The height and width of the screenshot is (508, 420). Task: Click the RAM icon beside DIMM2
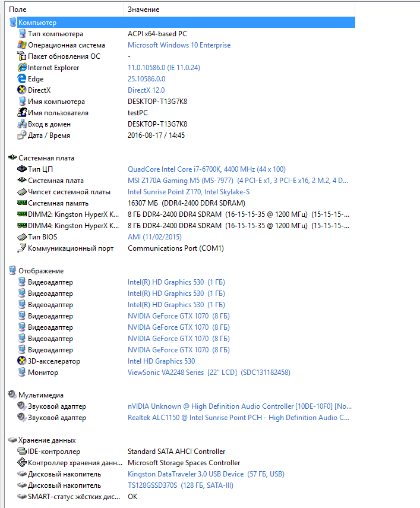(22, 214)
